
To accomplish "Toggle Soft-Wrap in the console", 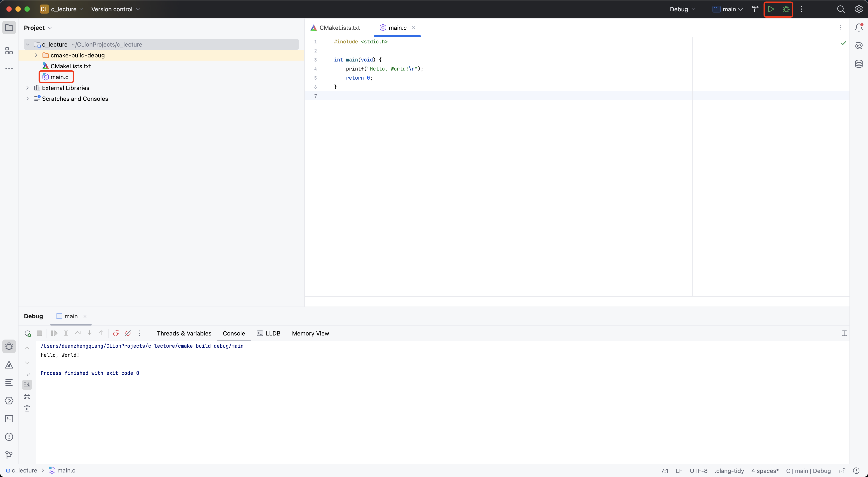I will pyautogui.click(x=27, y=373).
